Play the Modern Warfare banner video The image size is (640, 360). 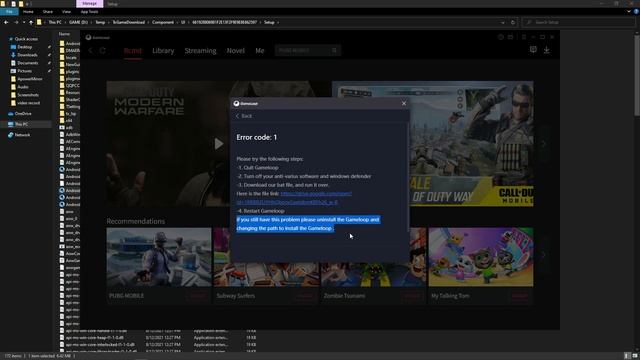pyautogui.click(x=219, y=144)
